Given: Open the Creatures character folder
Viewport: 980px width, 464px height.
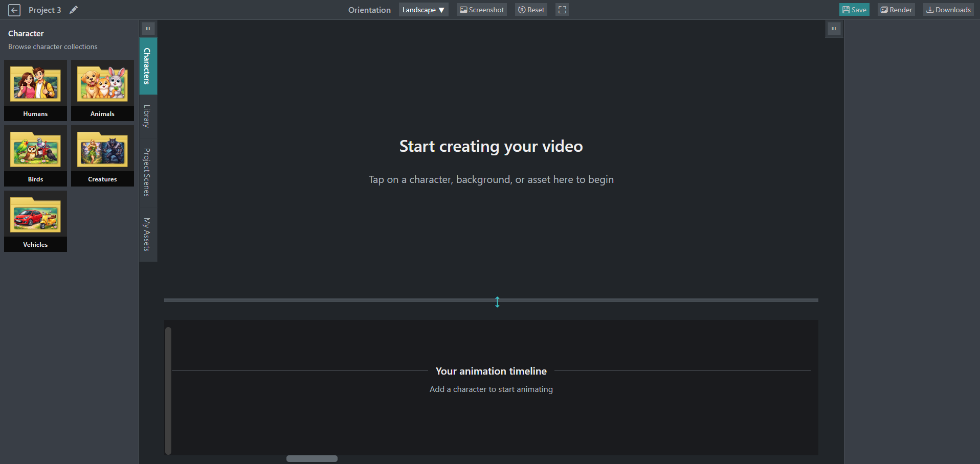Looking at the screenshot, I should (102, 156).
